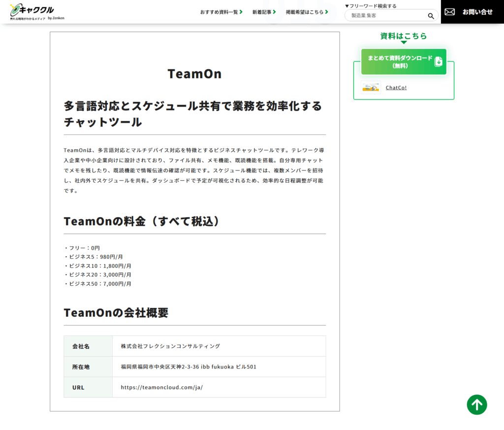This screenshot has width=504, height=430.
Task: Click the 会社名 table header cell
Action: (x=88, y=346)
